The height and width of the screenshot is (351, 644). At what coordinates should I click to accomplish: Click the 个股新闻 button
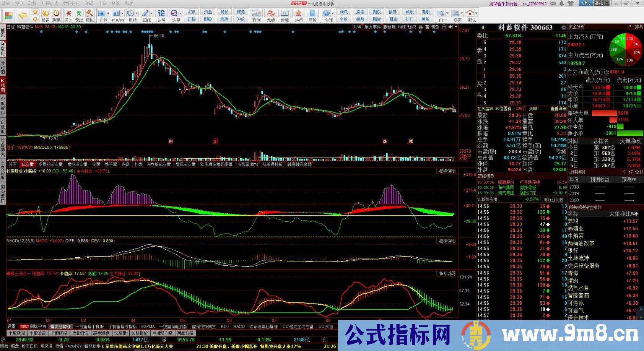coord(16,333)
